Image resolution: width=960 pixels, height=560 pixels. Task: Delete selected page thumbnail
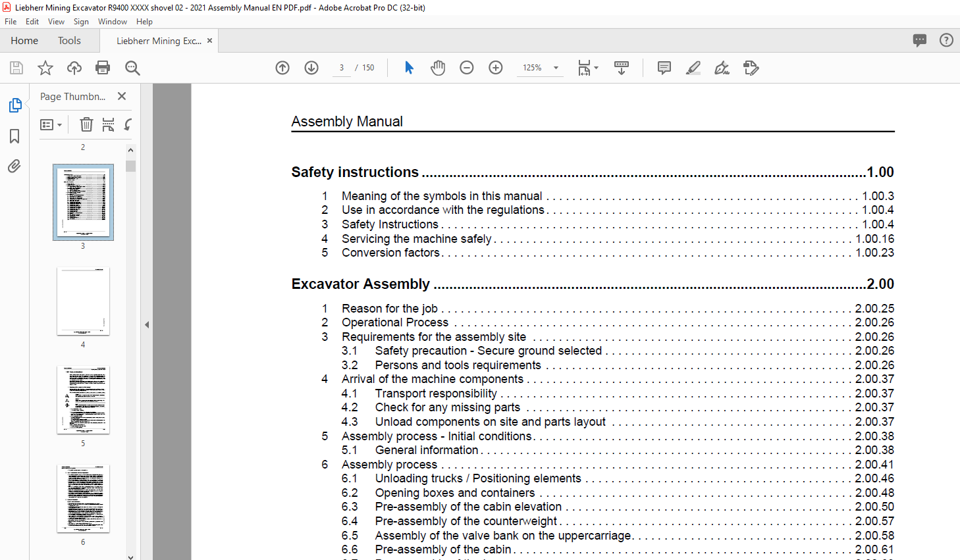(x=86, y=124)
